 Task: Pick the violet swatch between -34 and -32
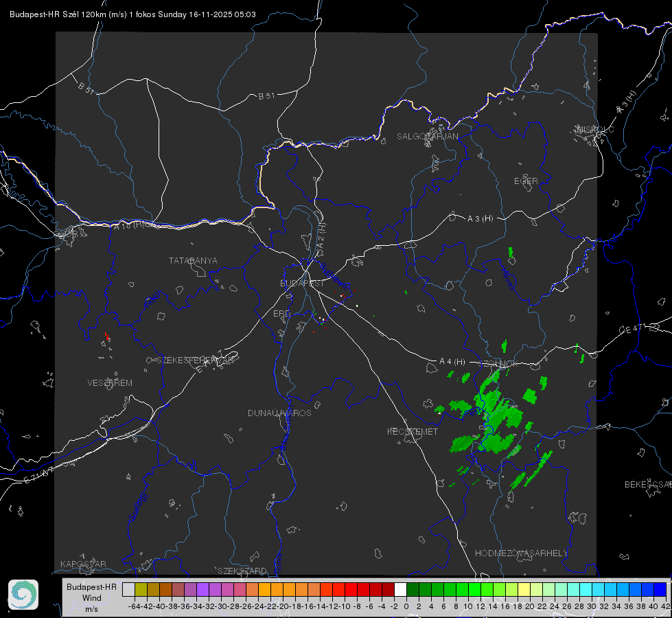[x=202, y=590]
